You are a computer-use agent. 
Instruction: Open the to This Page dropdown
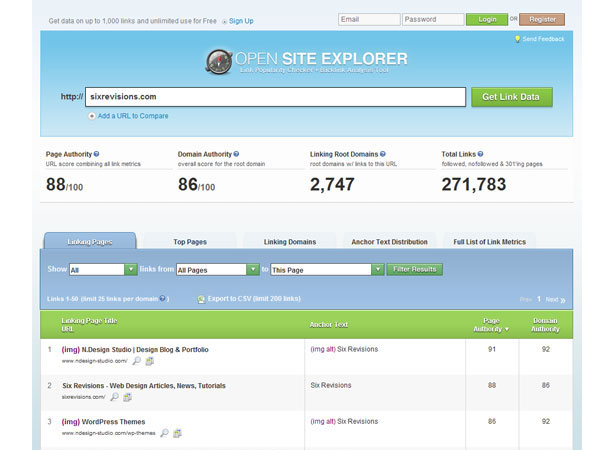pyautogui.click(x=327, y=270)
